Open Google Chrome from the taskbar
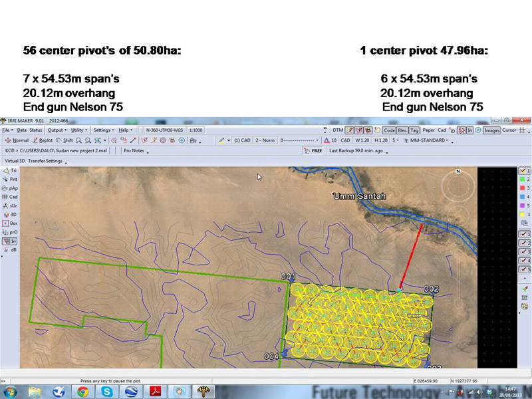 pyautogui.click(x=83, y=392)
